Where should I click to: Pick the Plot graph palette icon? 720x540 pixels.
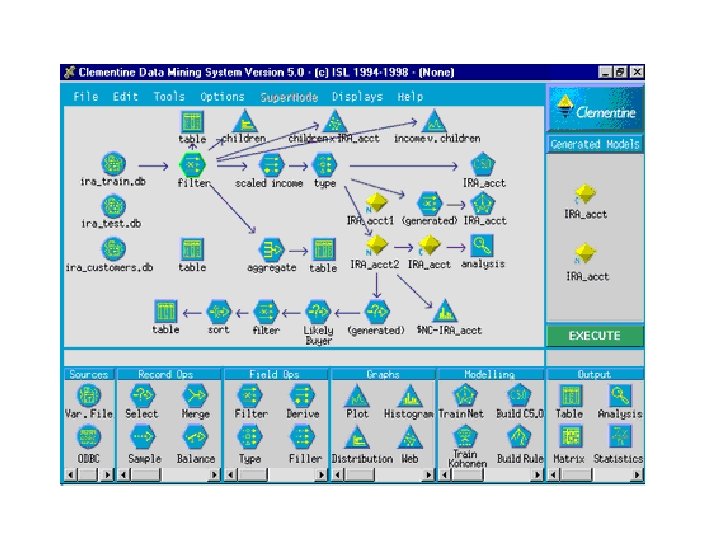[x=357, y=396]
